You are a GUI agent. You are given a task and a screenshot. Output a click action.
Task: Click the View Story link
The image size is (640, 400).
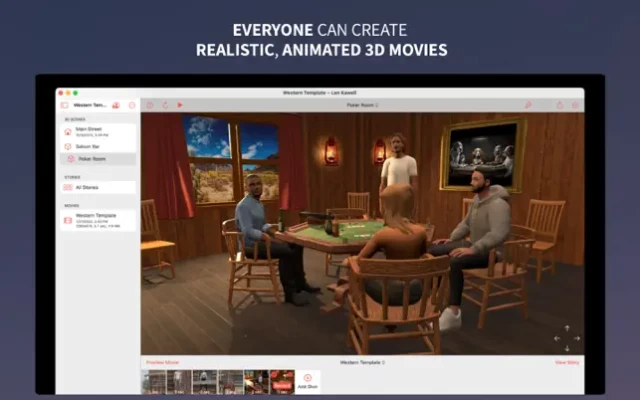coord(567,362)
